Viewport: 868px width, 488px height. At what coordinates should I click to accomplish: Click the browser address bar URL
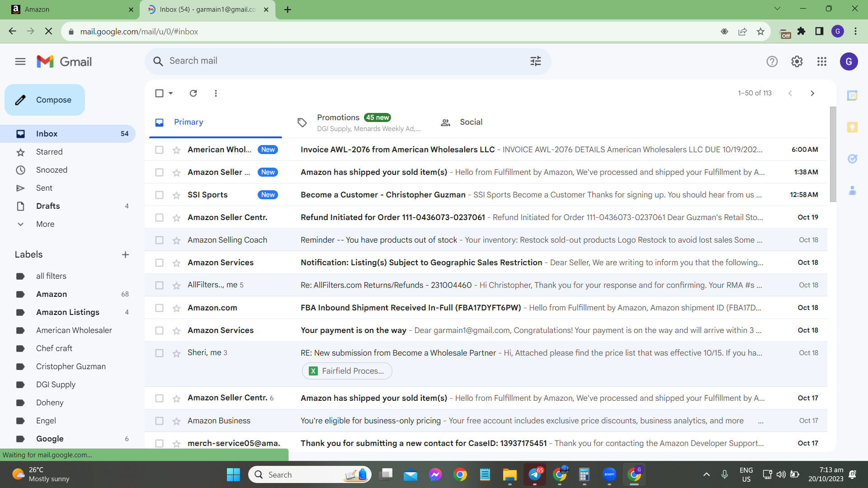pyautogui.click(x=139, y=32)
